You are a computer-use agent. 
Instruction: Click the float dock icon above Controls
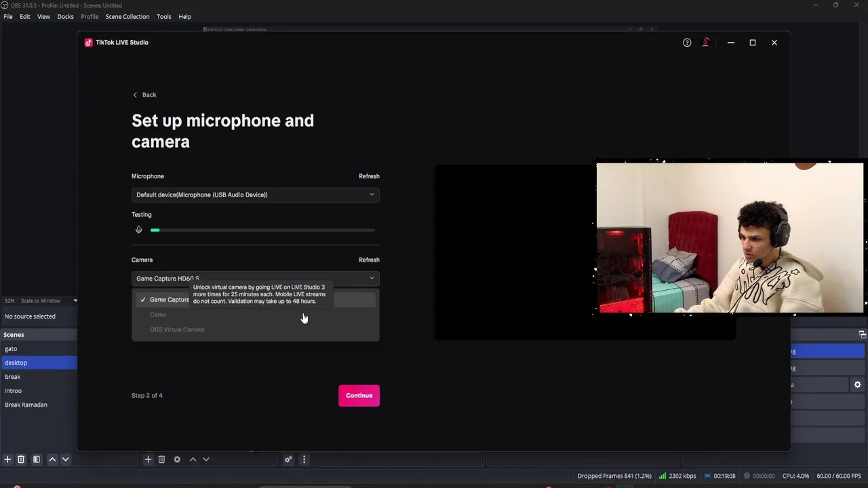click(862, 334)
